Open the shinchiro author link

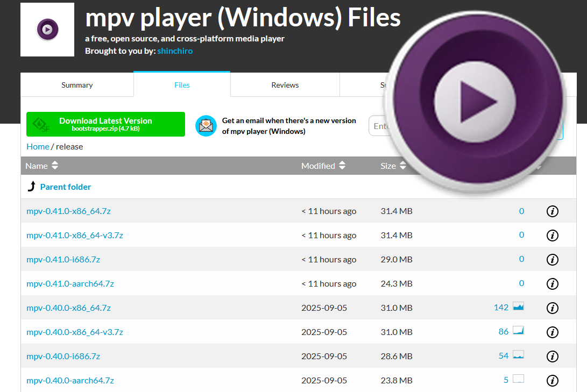[x=175, y=51]
